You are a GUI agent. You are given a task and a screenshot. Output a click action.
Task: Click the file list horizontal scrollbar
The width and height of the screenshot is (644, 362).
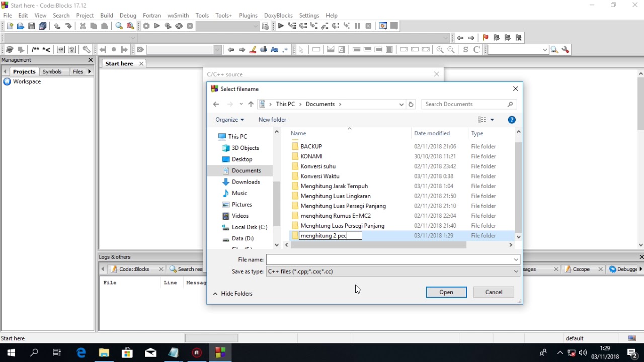(x=378, y=245)
